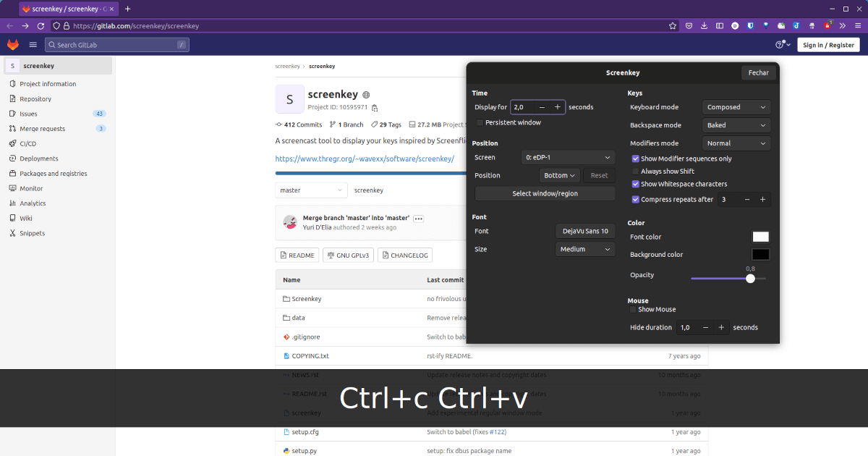Click the printer extension icon in browser toolbar

pyautogui.click(x=812, y=26)
